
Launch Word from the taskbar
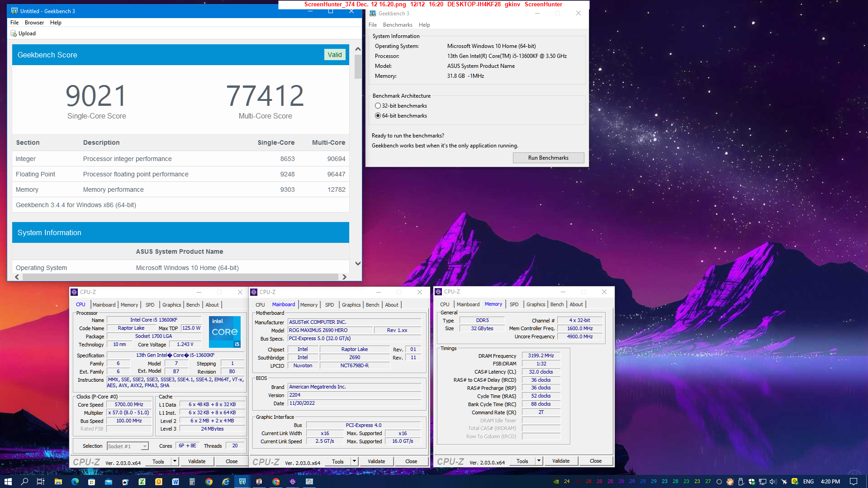pyautogui.click(x=175, y=482)
